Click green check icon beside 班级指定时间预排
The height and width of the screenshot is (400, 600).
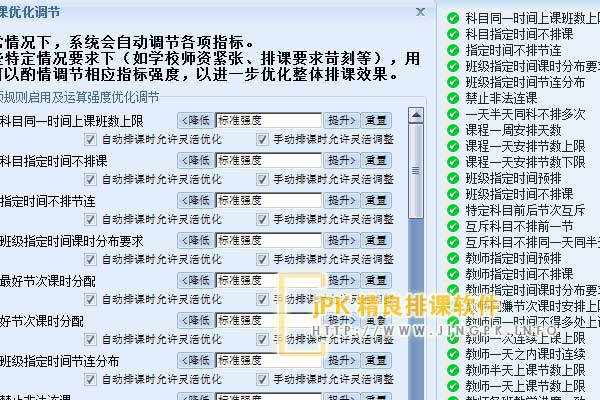pyautogui.click(x=453, y=178)
